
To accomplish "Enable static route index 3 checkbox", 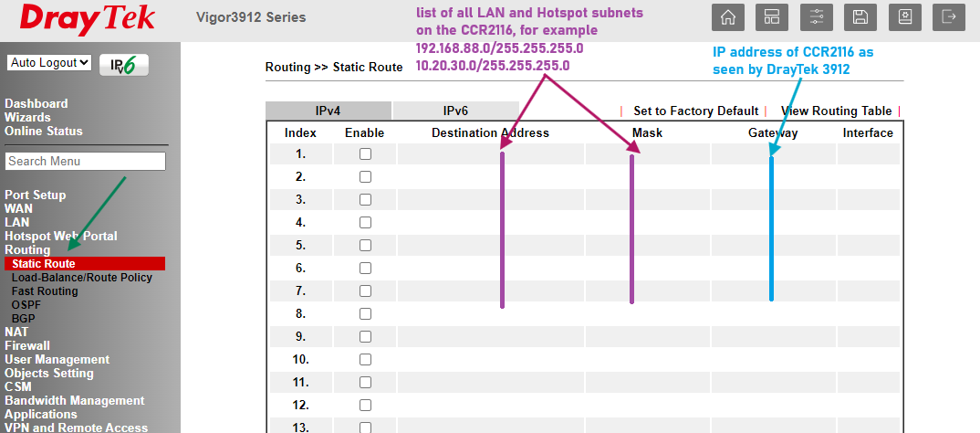I will [366, 200].
